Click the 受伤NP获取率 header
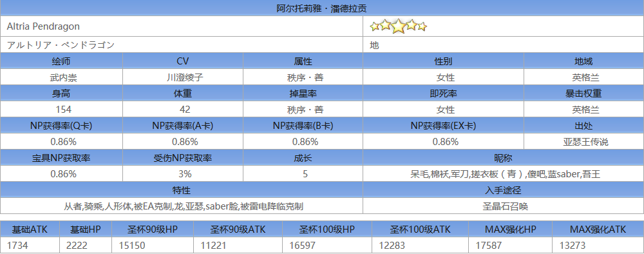 (183, 158)
